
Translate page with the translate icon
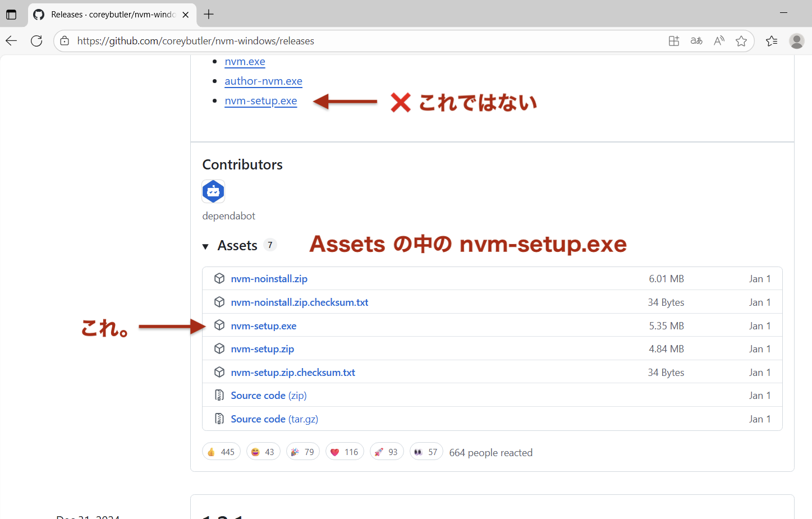[x=696, y=41]
